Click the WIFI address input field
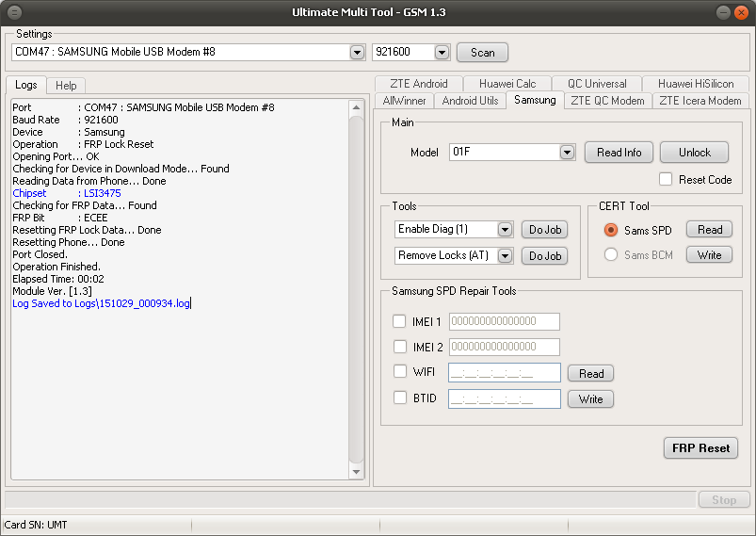The height and width of the screenshot is (536, 756). [505, 372]
